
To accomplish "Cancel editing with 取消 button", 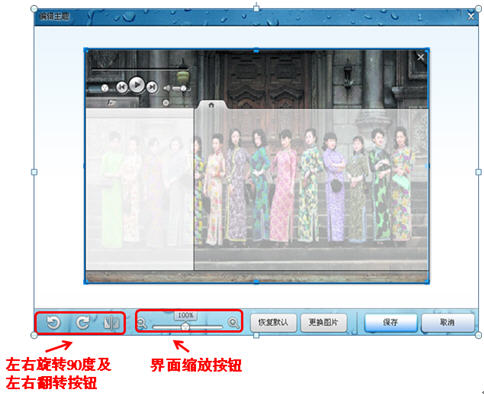I will (x=448, y=323).
